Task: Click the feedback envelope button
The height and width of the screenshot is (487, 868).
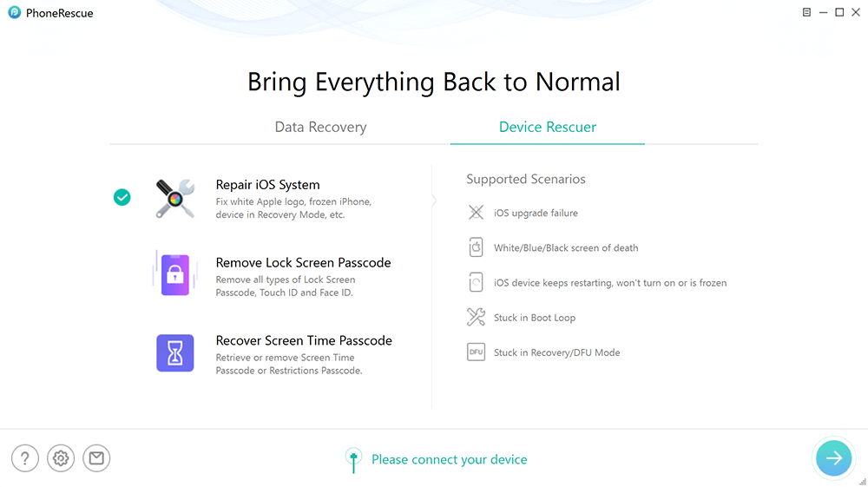Action: [96, 458]
